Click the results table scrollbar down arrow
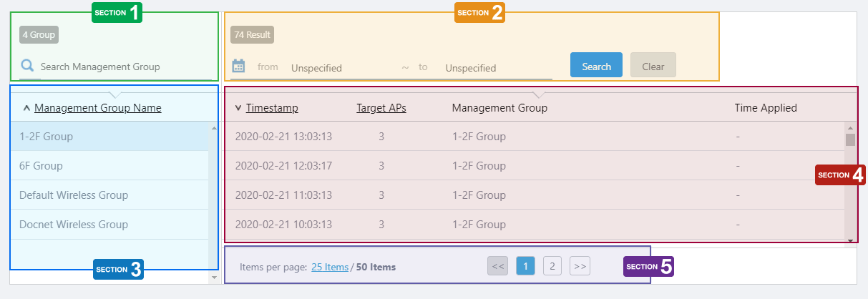The image size is (868, 299). (x=850, y=240)
